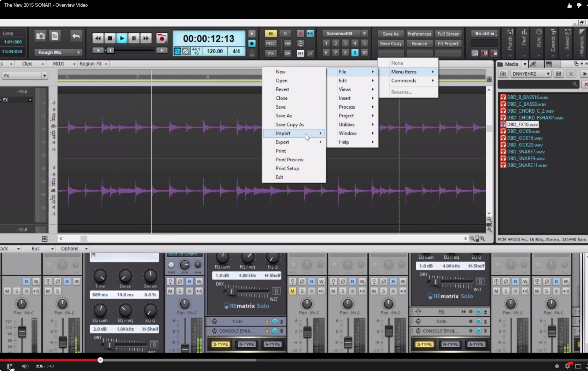Choose Export in the File submenu

(294, 142)
